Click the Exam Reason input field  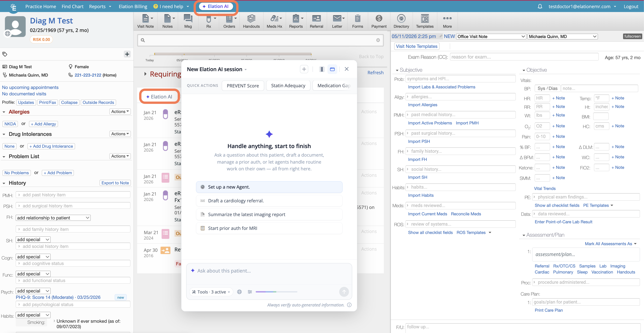524,57
